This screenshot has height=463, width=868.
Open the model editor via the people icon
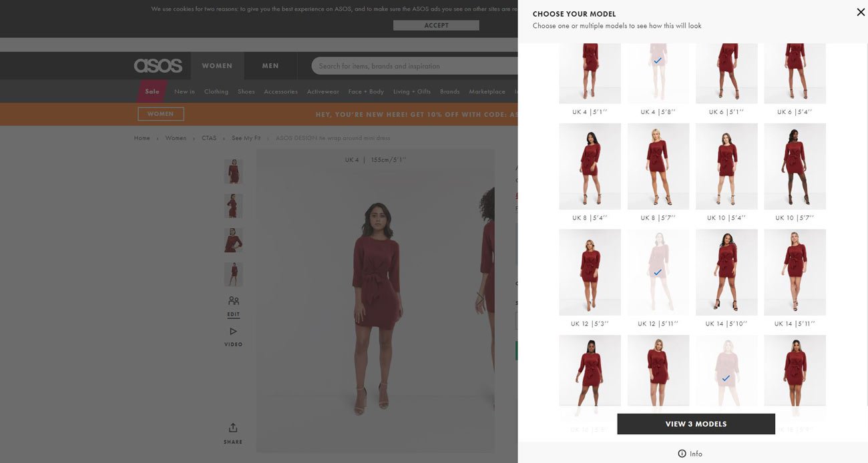tap(232, 300)
